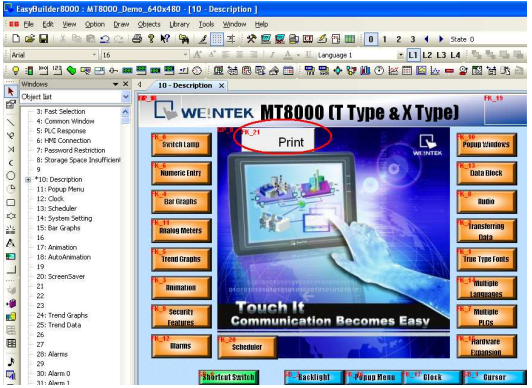Insert a Moving Shape arrows object
Viewport: 532px width, 388px height.
tap(338, 71)
